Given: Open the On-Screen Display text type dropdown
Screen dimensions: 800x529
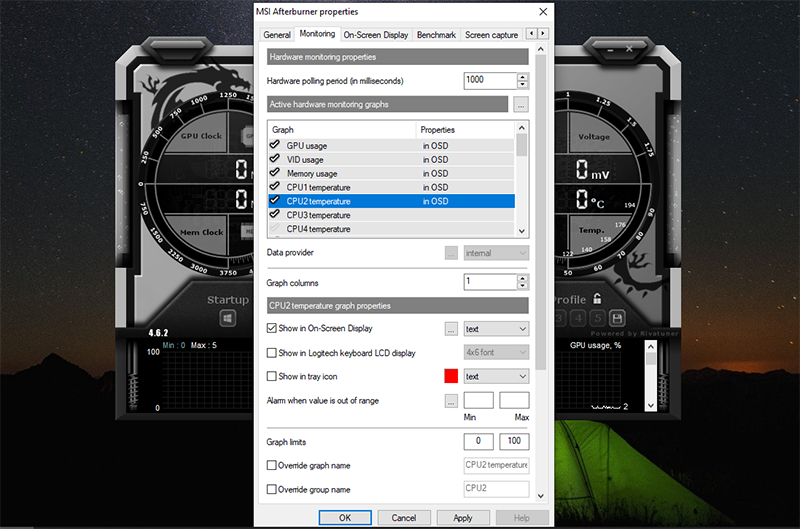Looking at the screenshot, I should 496,329.
